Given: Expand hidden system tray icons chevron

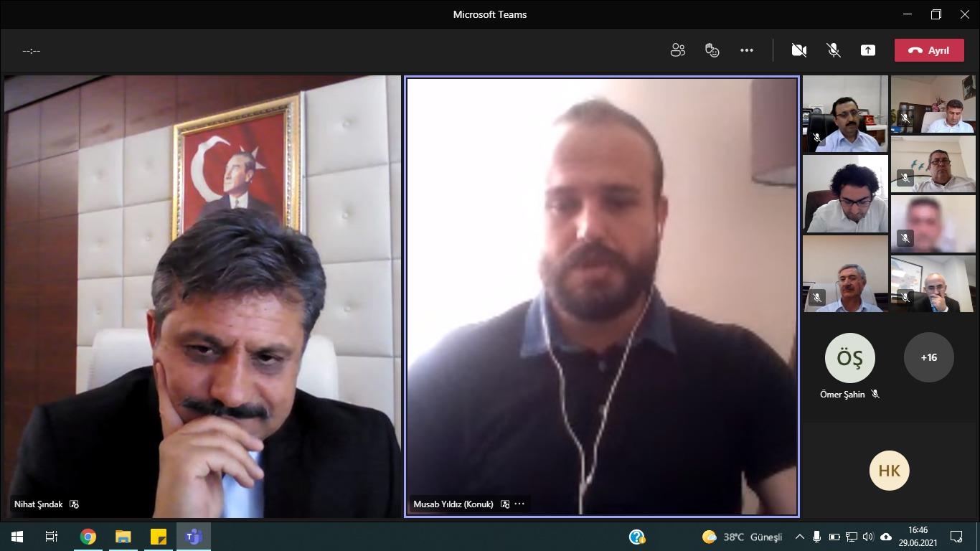Looking at the screenshot, I should click(x=800, y=537).
